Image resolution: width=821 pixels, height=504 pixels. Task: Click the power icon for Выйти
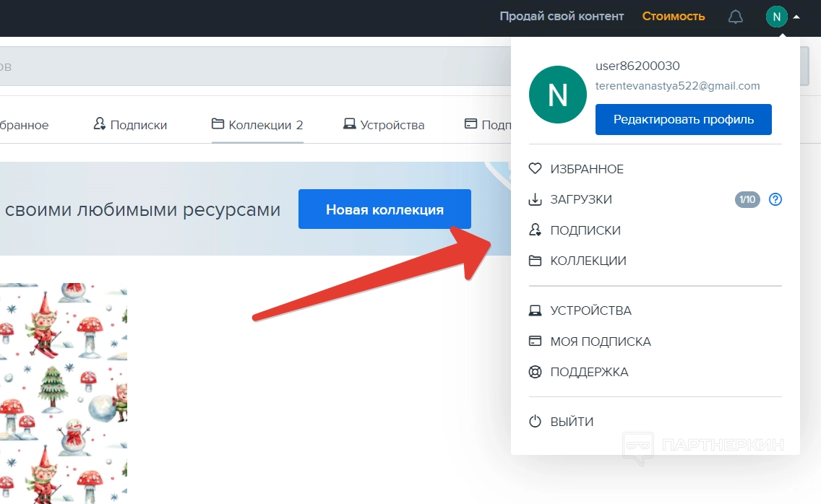coord(535,422)
